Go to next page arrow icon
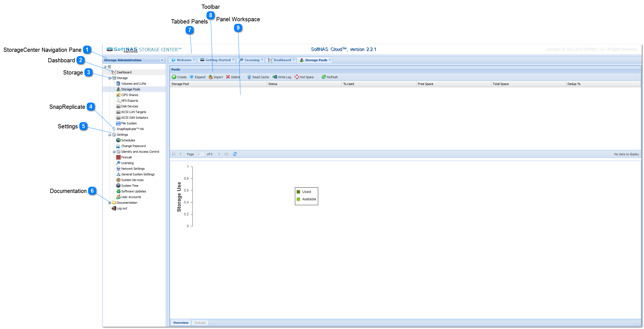The height and width of the screenshot is (329, 644). pyautogui.click(x=219, y=154)
